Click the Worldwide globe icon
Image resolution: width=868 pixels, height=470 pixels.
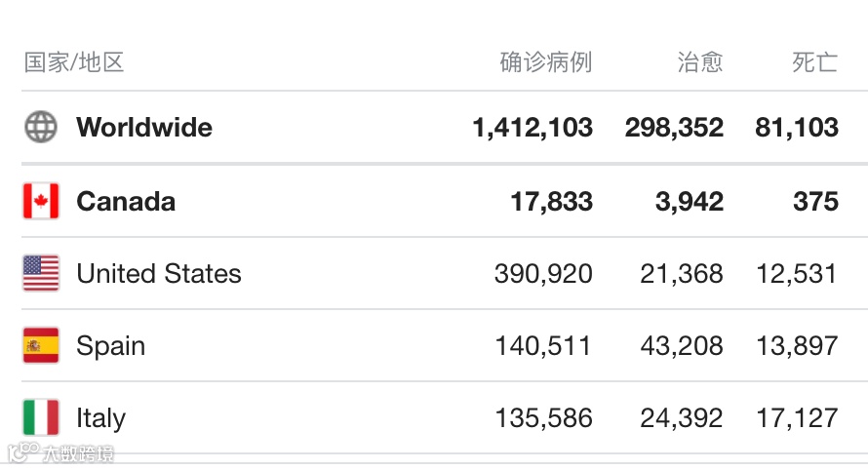point(41,127)
